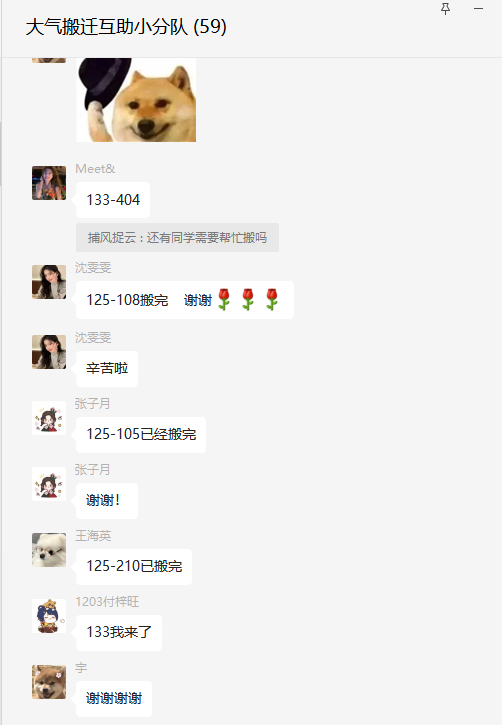This screenshot has width=502, height=725.
Task: Open 1203付梓旺's cartoon avatar
Action: point(49,616)
